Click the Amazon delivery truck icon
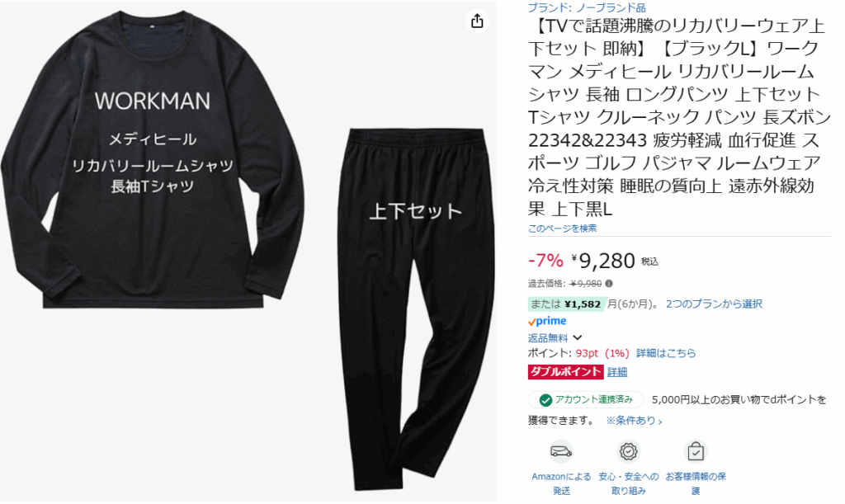 561,451
